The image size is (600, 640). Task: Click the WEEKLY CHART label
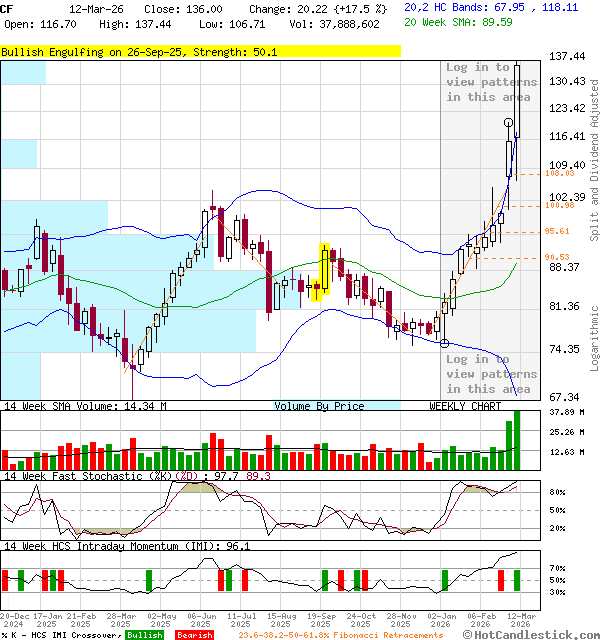pos(465,406)
